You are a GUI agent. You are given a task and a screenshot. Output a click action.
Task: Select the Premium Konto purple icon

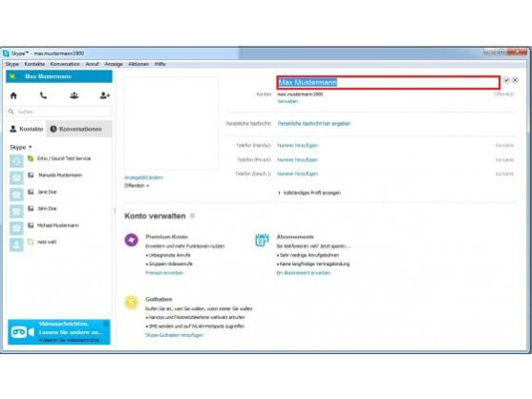pos(131,240)
